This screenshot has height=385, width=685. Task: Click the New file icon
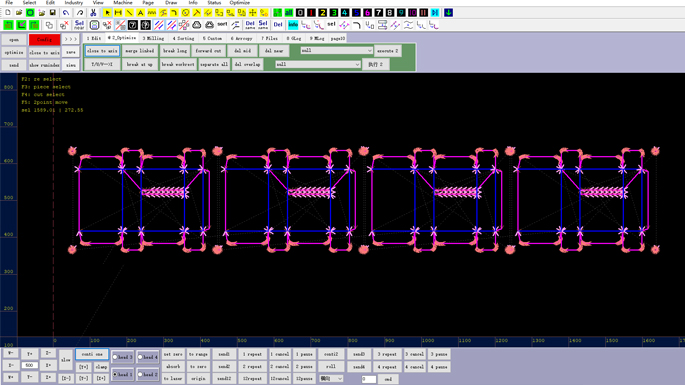(x=8, y=13)
